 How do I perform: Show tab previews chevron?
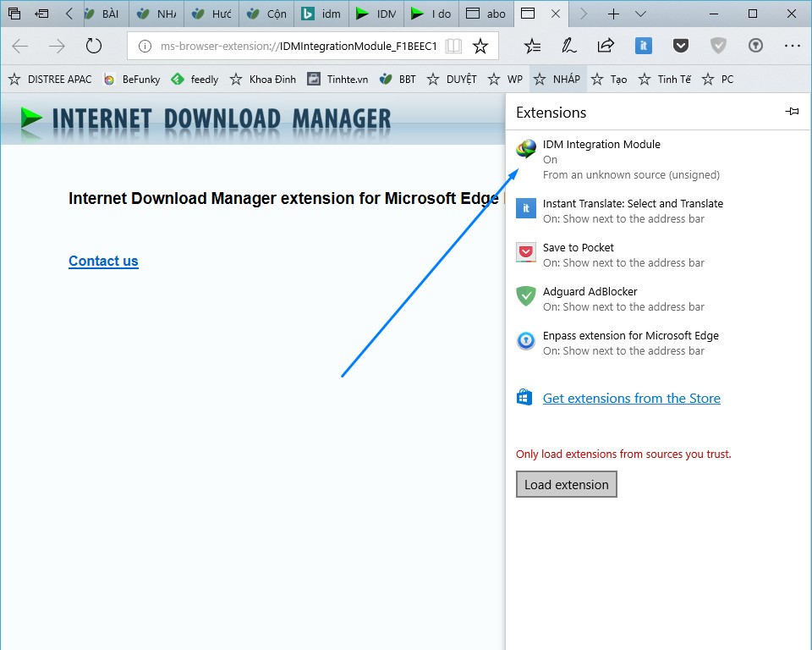click(x=640, y=14)
